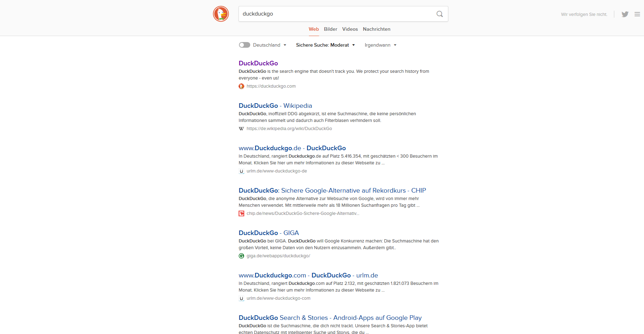The width and height of the screenshot is (644, 334).
Task: Open the Nachrichten tab
Action: point(376,29)
